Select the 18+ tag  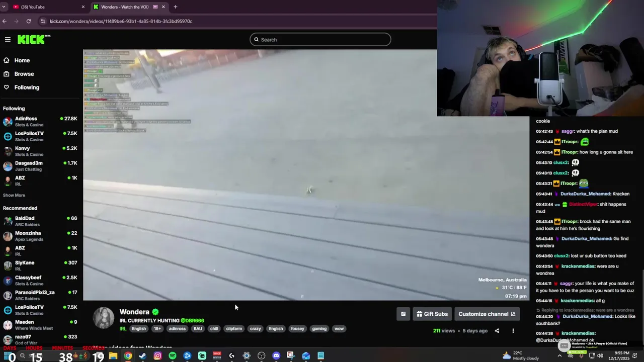[x=157, y=329]
